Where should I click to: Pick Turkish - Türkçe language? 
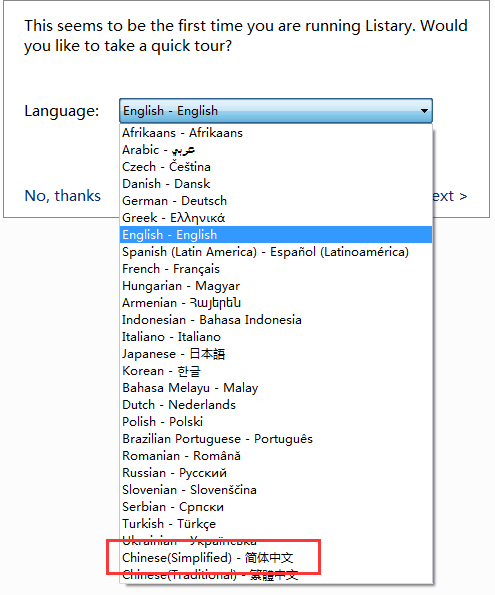pos(276,524)
